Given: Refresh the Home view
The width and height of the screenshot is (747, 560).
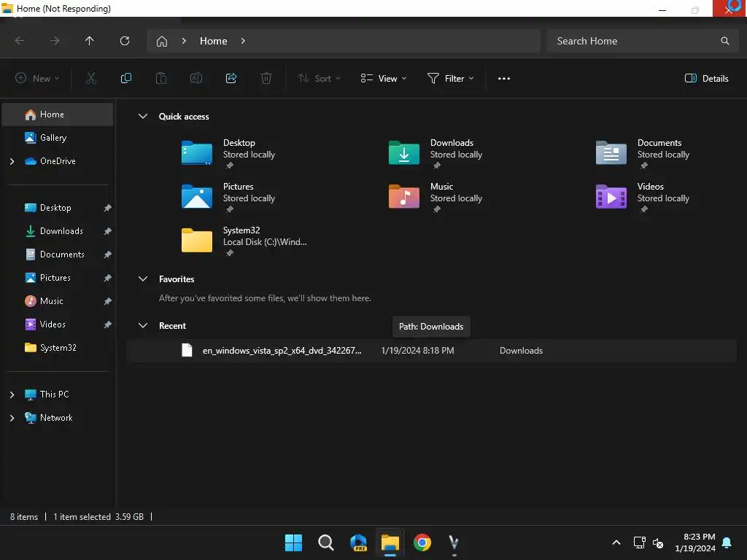Looking at the screenshot, I should pos(125,41).
